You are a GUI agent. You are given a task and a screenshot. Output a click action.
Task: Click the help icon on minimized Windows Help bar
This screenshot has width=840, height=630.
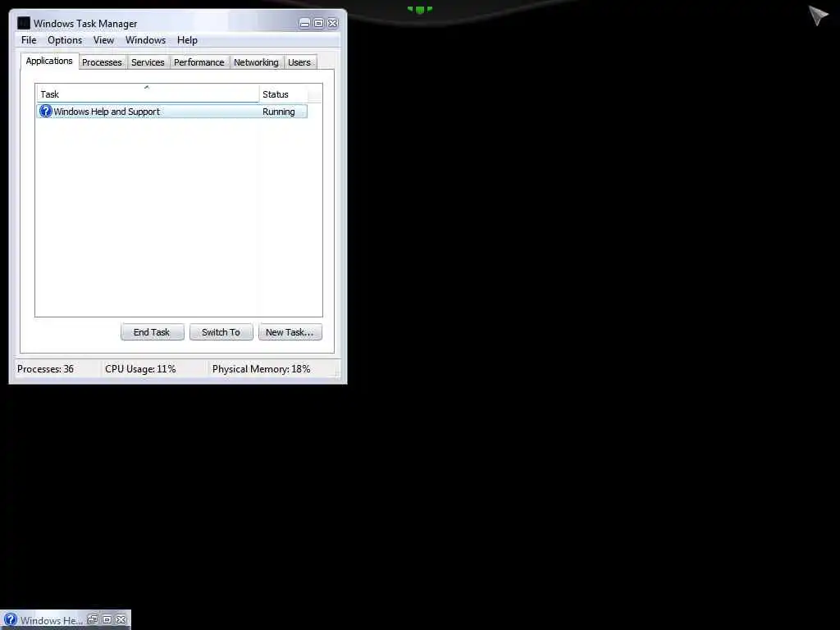point(10,620)
